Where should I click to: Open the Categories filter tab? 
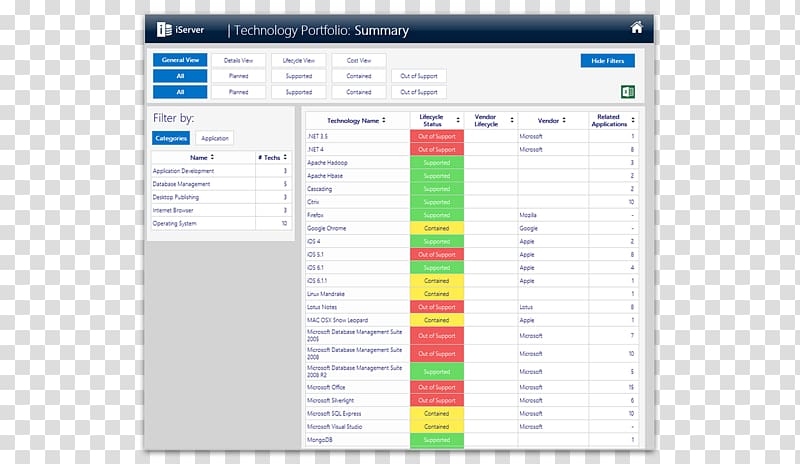(x=171, y=138)
